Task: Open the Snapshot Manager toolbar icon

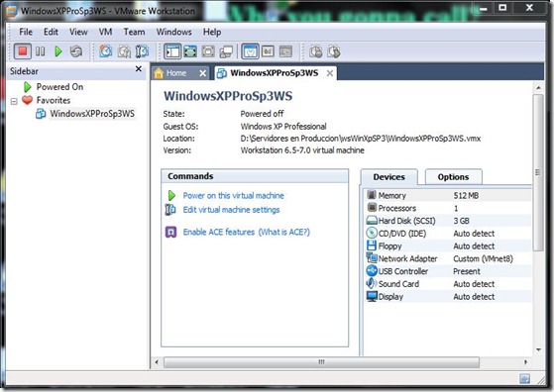Action: point(142,51)
